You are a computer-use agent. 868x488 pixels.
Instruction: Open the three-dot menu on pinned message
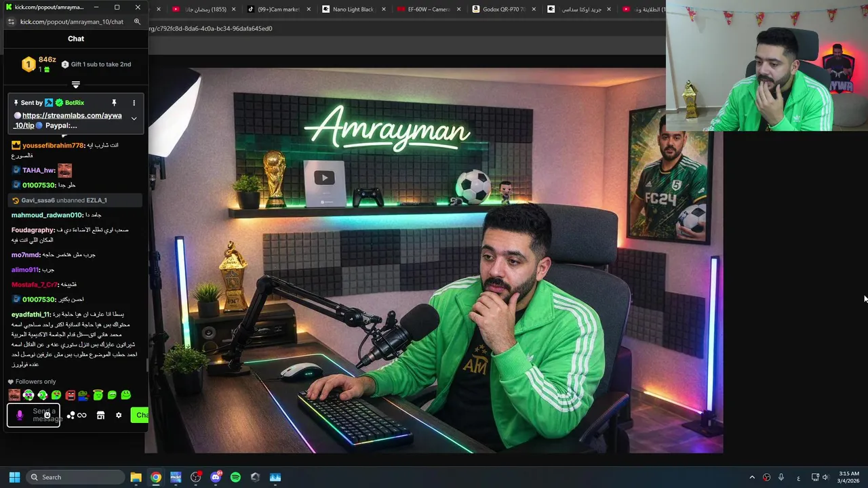[134, 103]
